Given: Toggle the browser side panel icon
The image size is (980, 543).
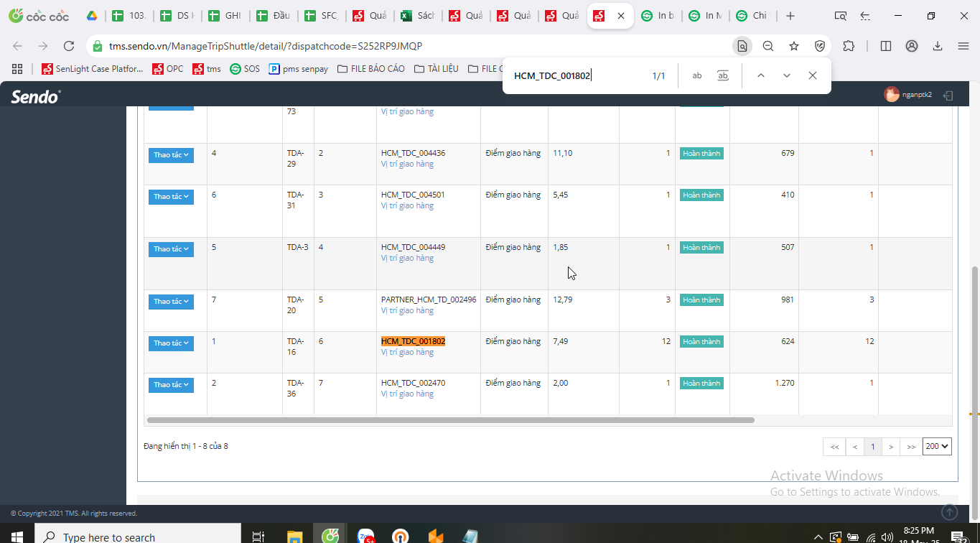Looking at the screenshot, I should coord(886,46).
